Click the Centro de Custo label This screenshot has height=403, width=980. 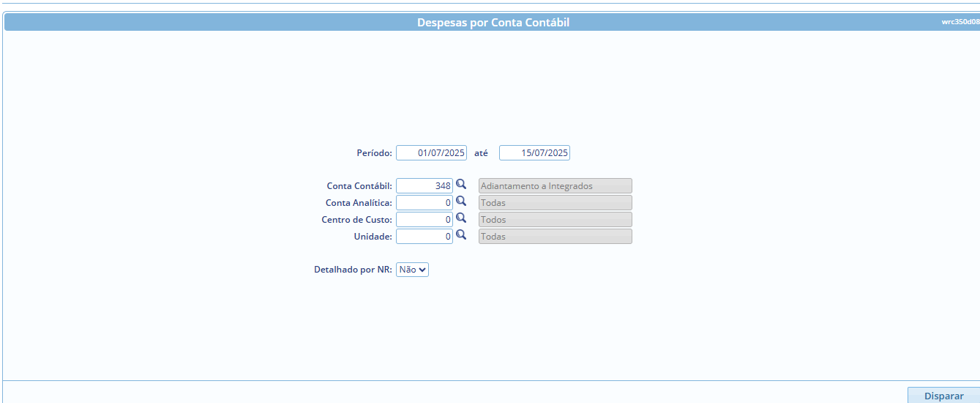[x=357, y=220]
